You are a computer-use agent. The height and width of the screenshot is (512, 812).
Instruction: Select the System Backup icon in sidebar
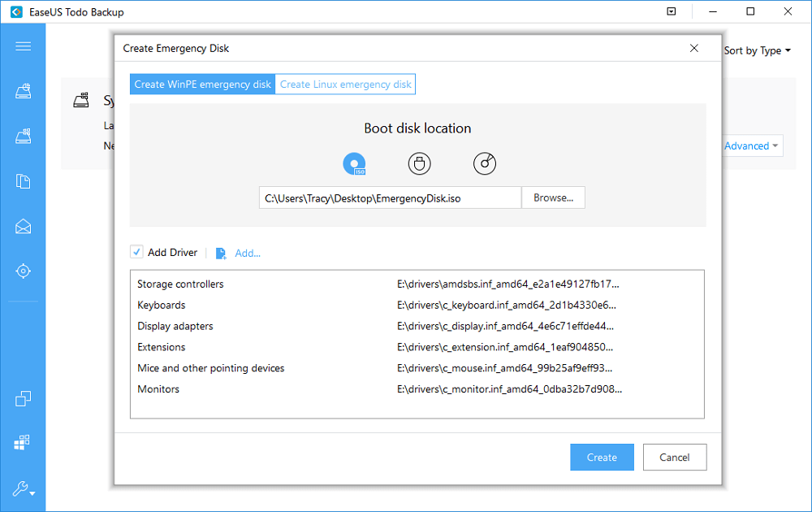pos(24,93)
